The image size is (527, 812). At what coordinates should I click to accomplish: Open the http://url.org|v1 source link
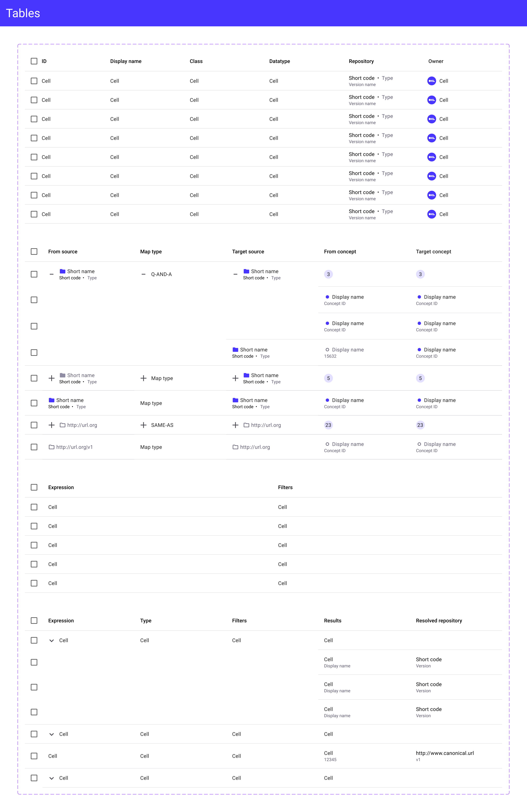(x=74, y=447)
